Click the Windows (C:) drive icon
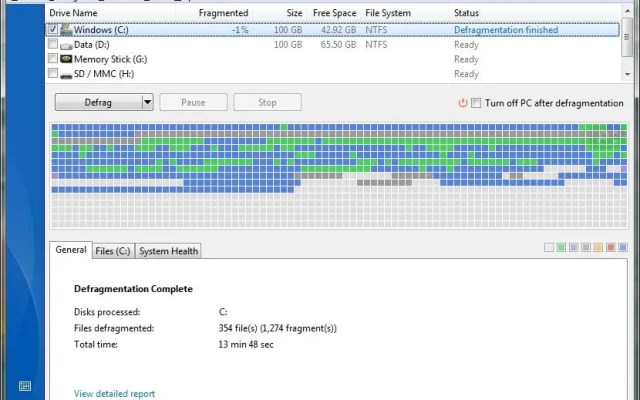Image resolution: width=640 pixels, height=400 pixels. coord(66,29)
